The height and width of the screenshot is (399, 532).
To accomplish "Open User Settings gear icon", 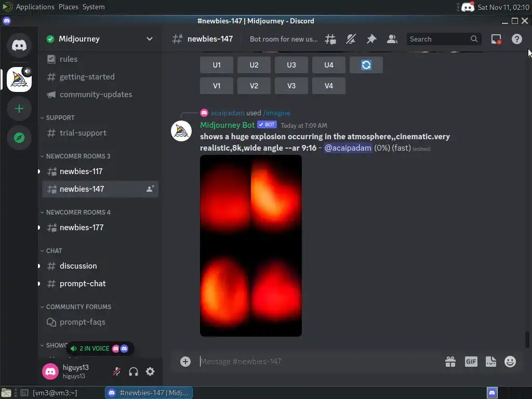I will tap(150, 371).
